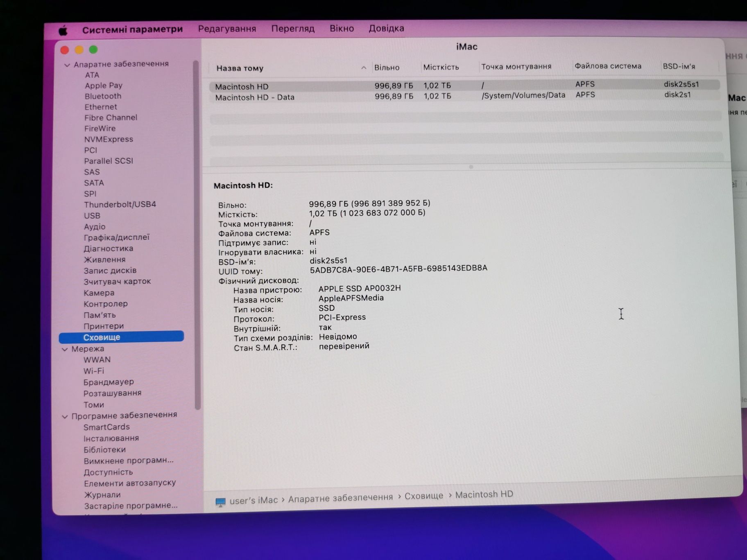Screen dimensions: 747x560
Task: Select NVMExpress in sidebar
Action: (x=109, y=139)
